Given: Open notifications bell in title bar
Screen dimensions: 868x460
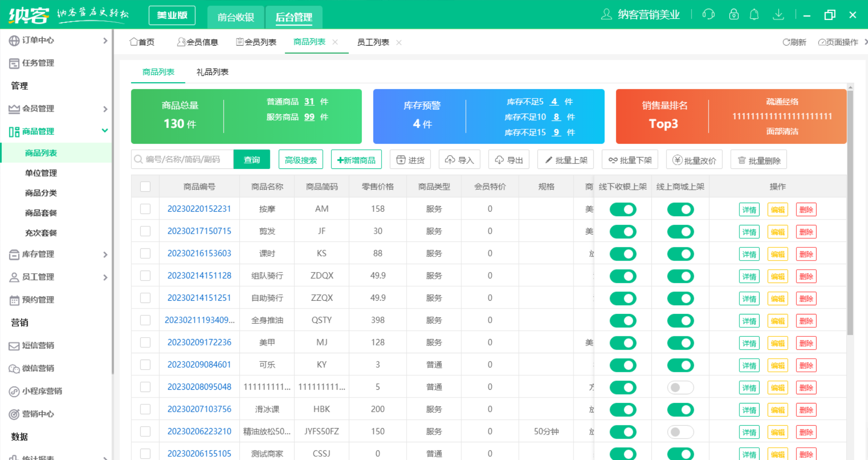Looking at the screenshot, I should [x=754, y=14].
